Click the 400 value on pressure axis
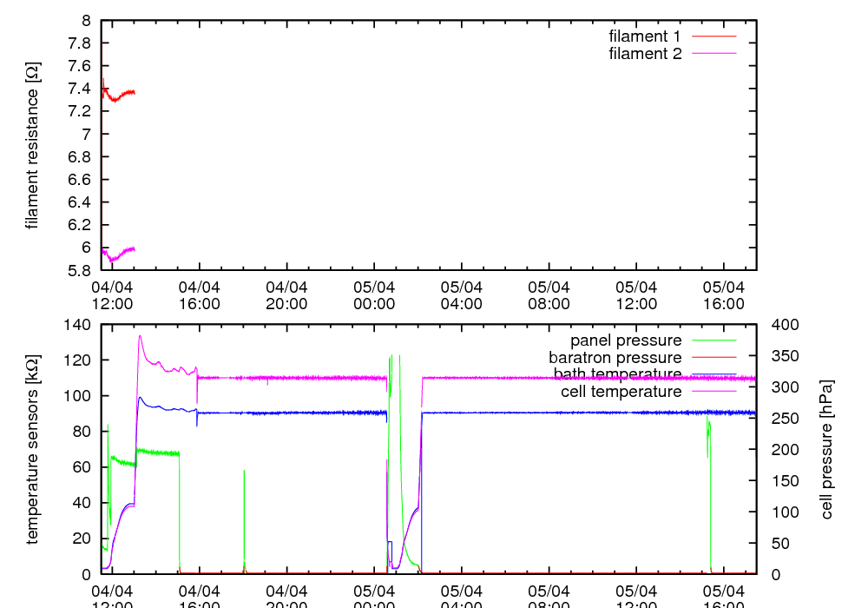This screenshot has height=608, width=868. point(782,324)
